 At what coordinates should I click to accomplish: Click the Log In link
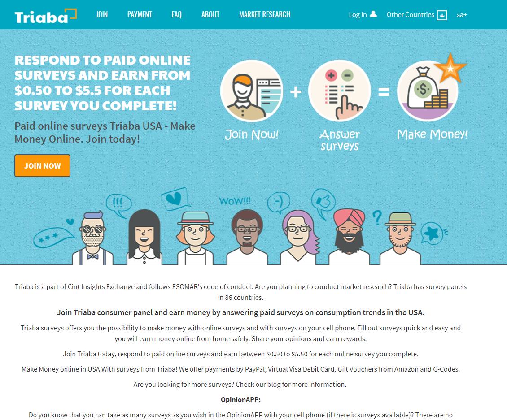point(358,14)
